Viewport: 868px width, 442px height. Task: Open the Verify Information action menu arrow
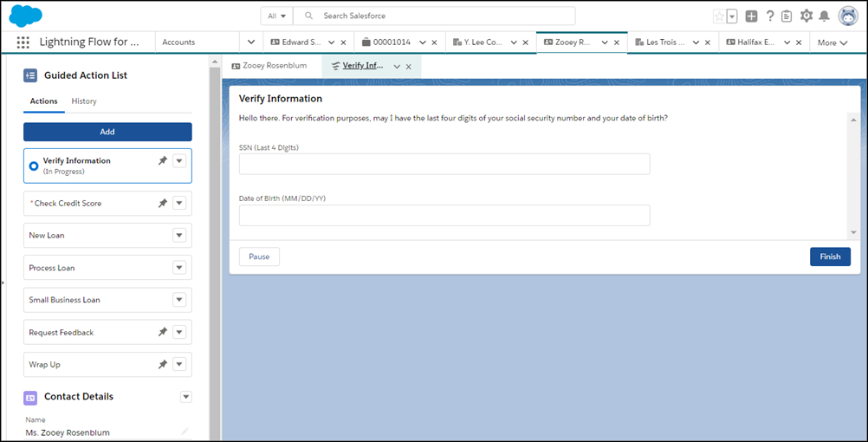[x=179, y=160]
